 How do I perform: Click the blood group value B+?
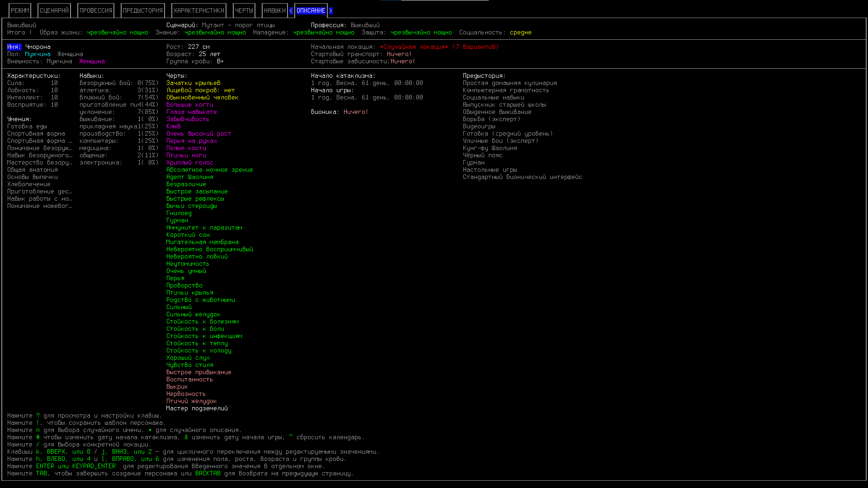(220, 61)
